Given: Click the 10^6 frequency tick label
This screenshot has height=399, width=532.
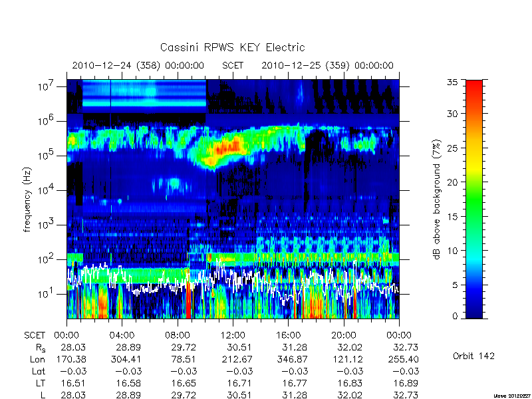Looking at the screenshot, I should [x=47, y=120].
